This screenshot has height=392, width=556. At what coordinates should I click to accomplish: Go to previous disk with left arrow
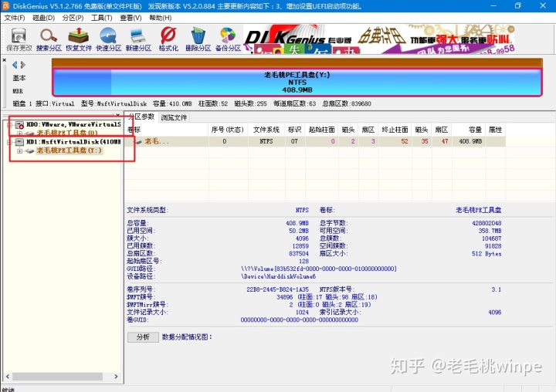click(15, 65)
